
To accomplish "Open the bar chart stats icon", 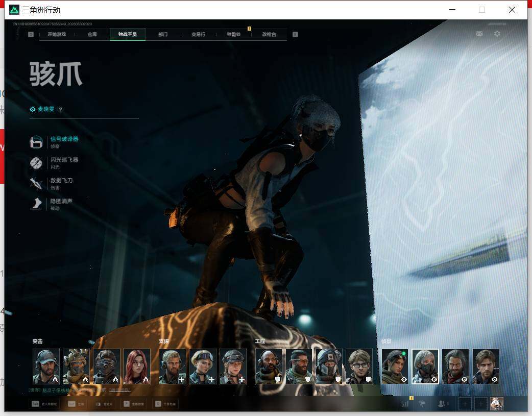I will point(405,404).
